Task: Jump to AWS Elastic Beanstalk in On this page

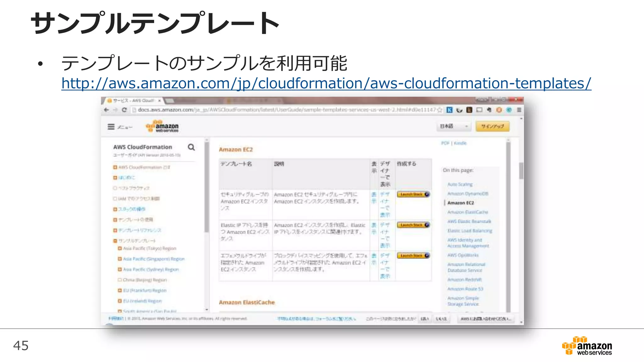Action: [x=469, y=222]
